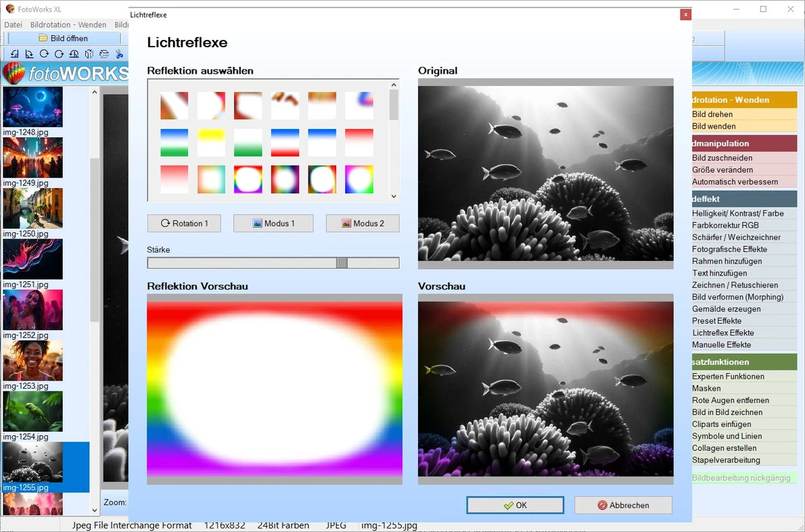The image size is (805, 532).
Task: Choose the green bottom band reflection
Action: (x=248, y=143)
